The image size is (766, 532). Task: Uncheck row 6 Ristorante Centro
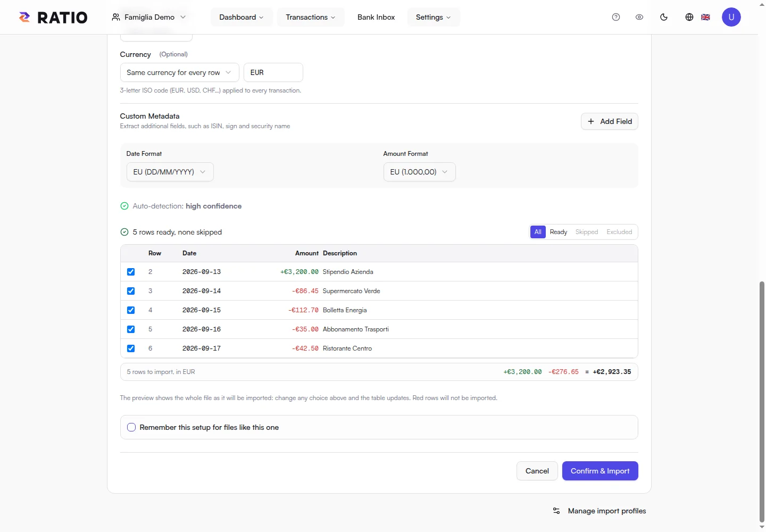tap(131, 348)
